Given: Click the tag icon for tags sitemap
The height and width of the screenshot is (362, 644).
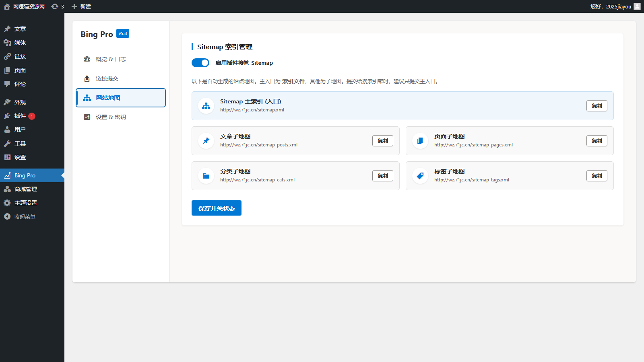Looking at the screenshot, I should (420, 176).
